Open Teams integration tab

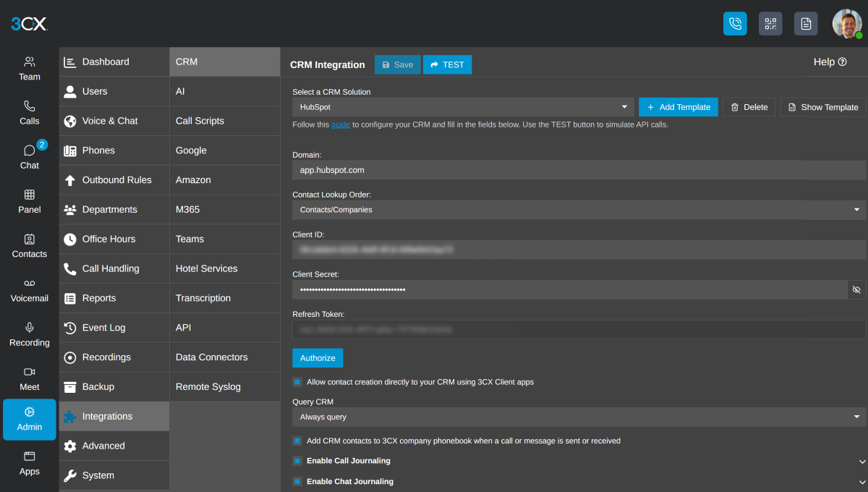[x=225, y=239]
